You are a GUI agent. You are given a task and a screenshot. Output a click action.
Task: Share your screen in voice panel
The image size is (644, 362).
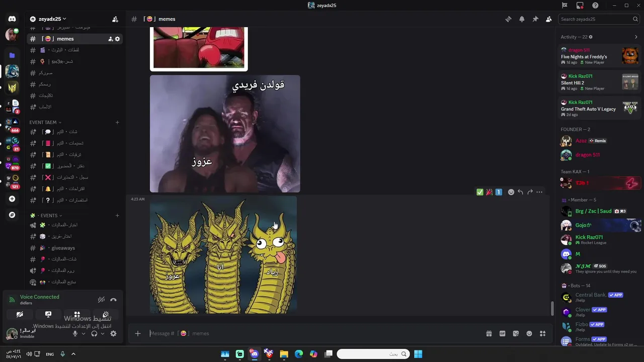(x=48, y=315)
